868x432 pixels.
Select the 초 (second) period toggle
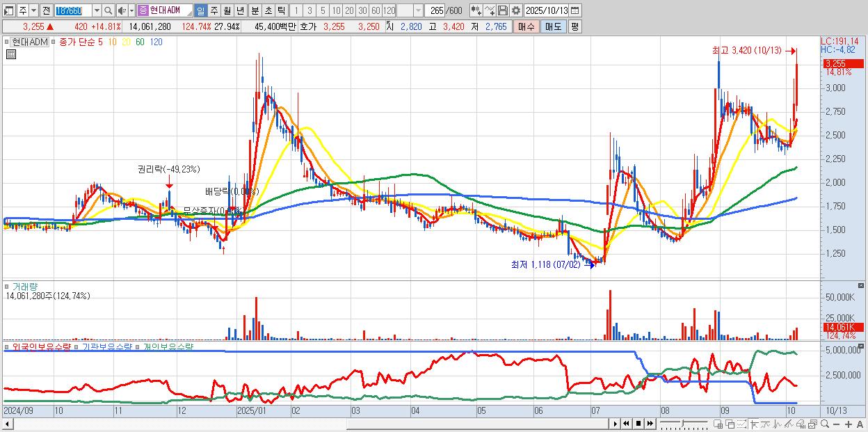(268, 10)
